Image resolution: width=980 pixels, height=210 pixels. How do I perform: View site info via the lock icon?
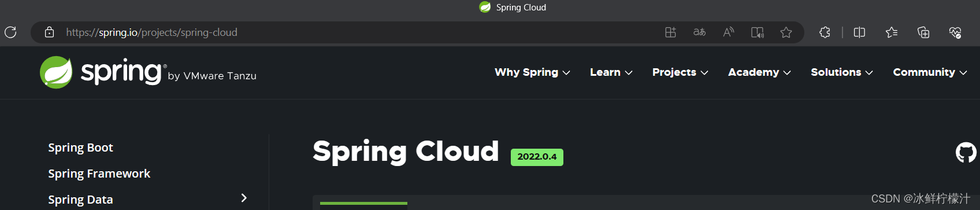point(50,32)
